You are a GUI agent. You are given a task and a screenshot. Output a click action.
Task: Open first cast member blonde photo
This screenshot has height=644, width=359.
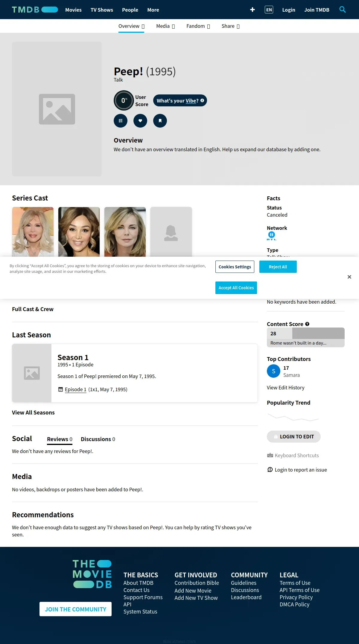(x=33, y=232)
